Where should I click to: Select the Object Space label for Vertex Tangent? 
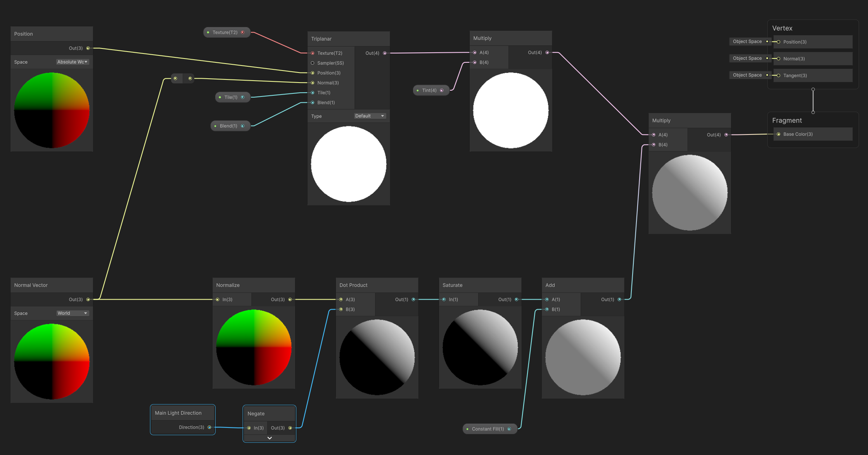[747, 75]
